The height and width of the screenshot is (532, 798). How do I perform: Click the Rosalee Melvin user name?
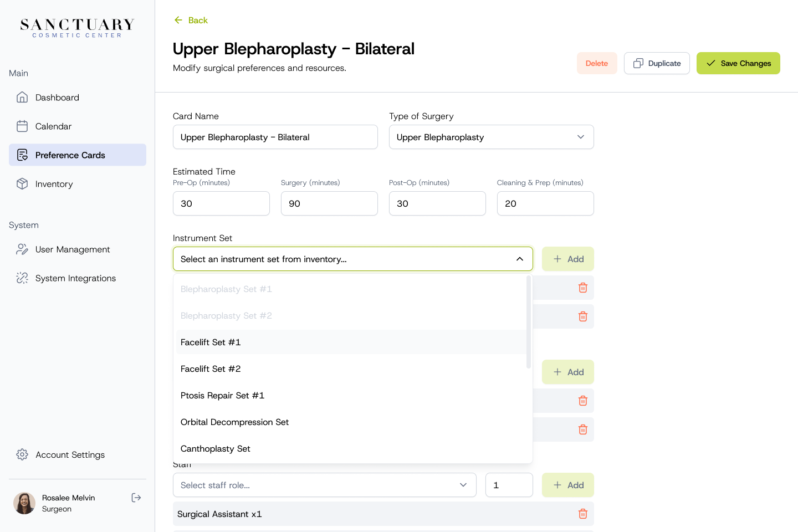click(69, 498)
